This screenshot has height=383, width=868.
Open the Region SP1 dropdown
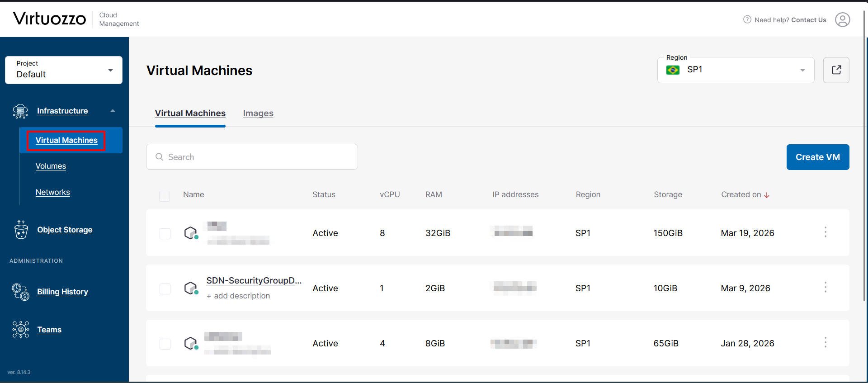point(736,70)
